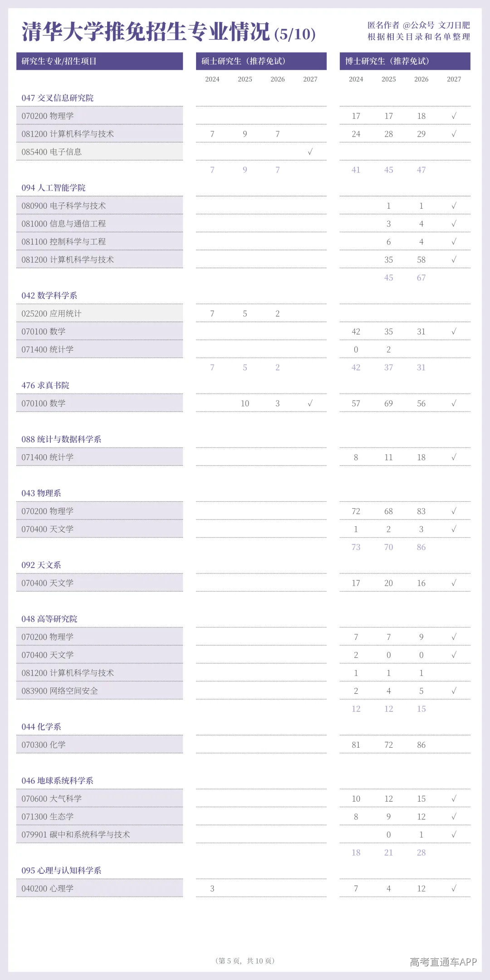This screenshot has width=490, height=980.
Task: Select the 079901 碳中和系统科学与技术 row
Action: [x=99, y=834]
